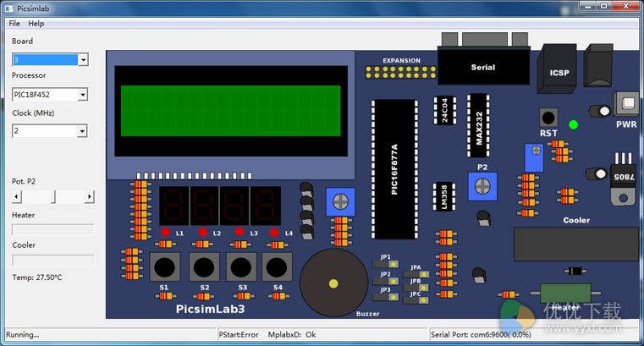Click the Pot. P2 slider thumb
The height and width of the screenshot is (346, 644).
pyautogui.click(x=53, y=196)
